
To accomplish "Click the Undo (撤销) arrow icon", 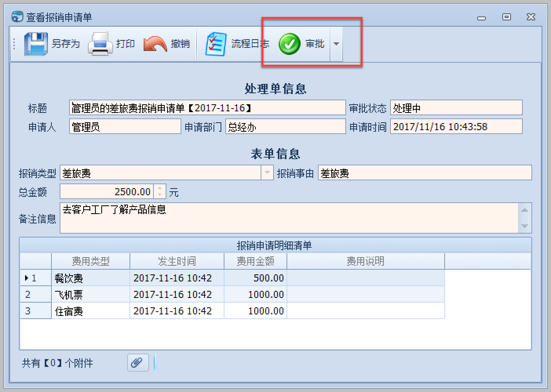I will 155,44.
